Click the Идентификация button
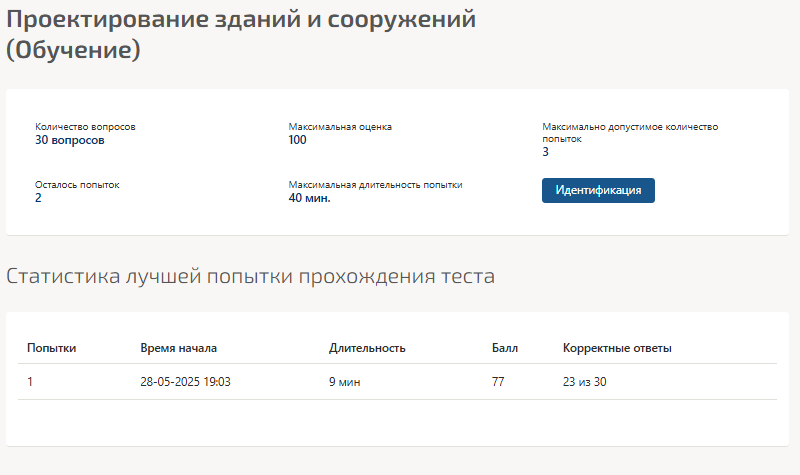The height and width of the screenshot is (475, 800). pos(598,191)
